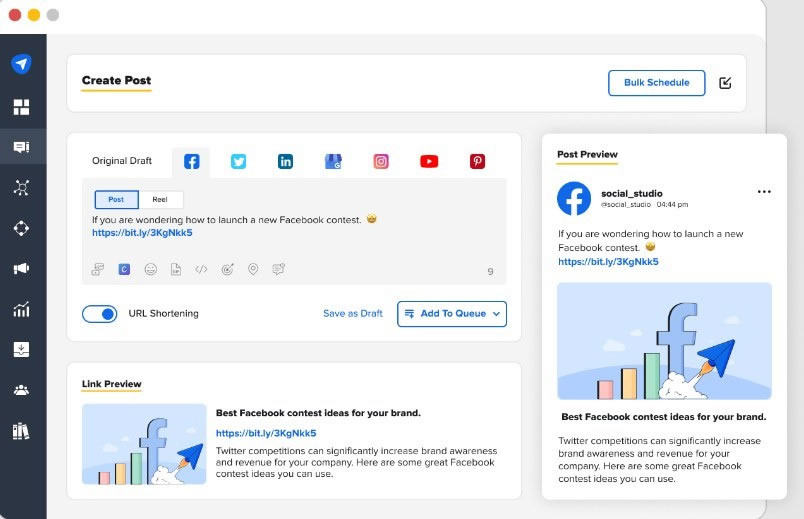Open the content library books icon

[x=21, y=431]
